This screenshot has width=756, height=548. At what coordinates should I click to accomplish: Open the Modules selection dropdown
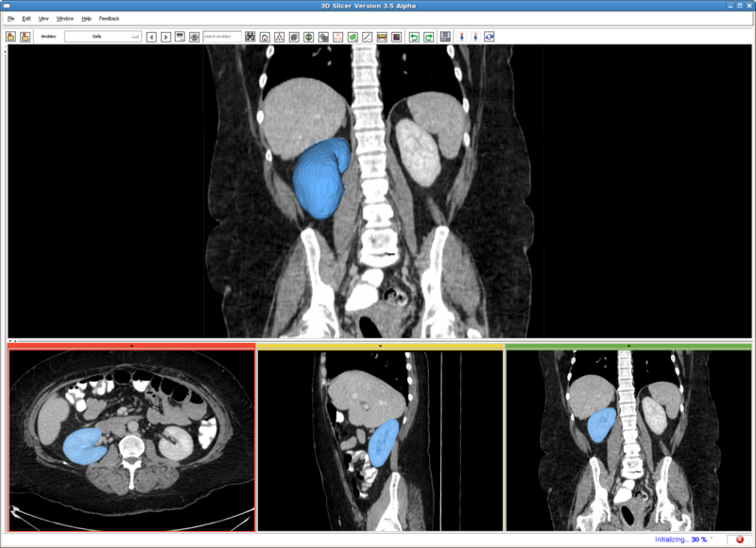tap(101, 36)
